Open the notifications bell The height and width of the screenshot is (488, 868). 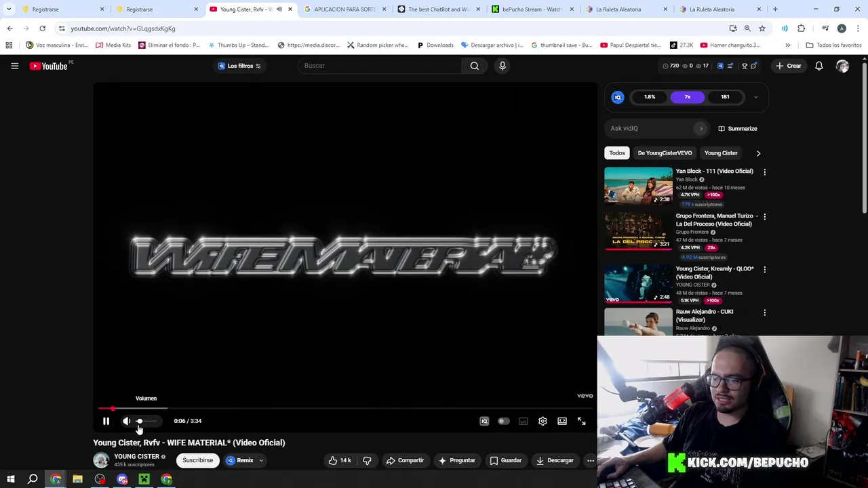coord(819,66)
